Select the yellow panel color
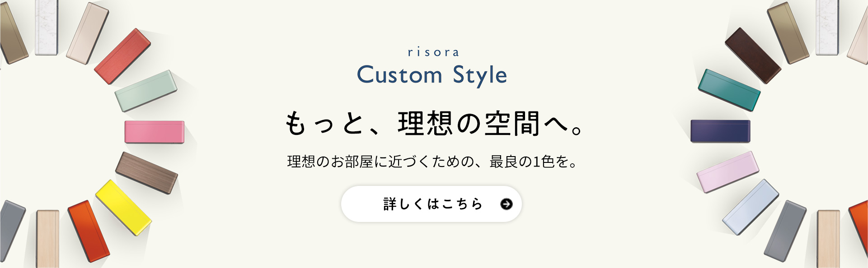Viewport: 868px width, 268px height. pos(123,207)
